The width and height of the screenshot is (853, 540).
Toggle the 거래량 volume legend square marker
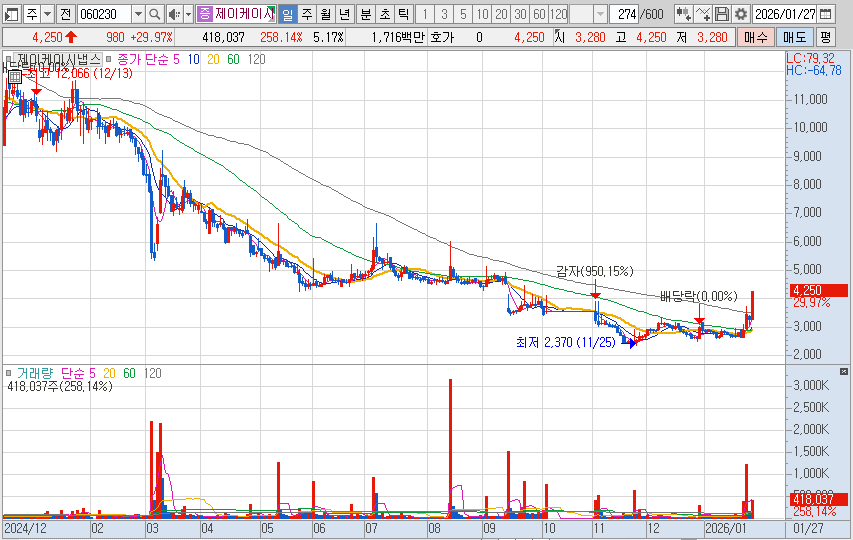(8, 373)
